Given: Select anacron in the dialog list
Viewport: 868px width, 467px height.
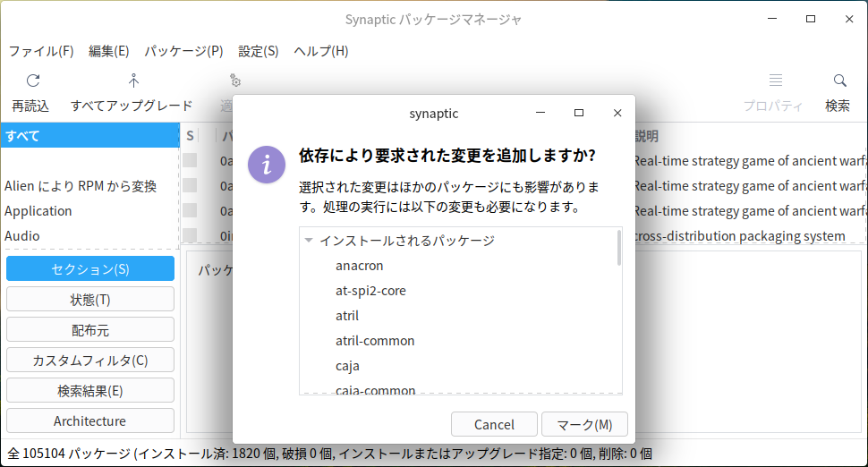Looking at the screenshot, I should (359, 266).
